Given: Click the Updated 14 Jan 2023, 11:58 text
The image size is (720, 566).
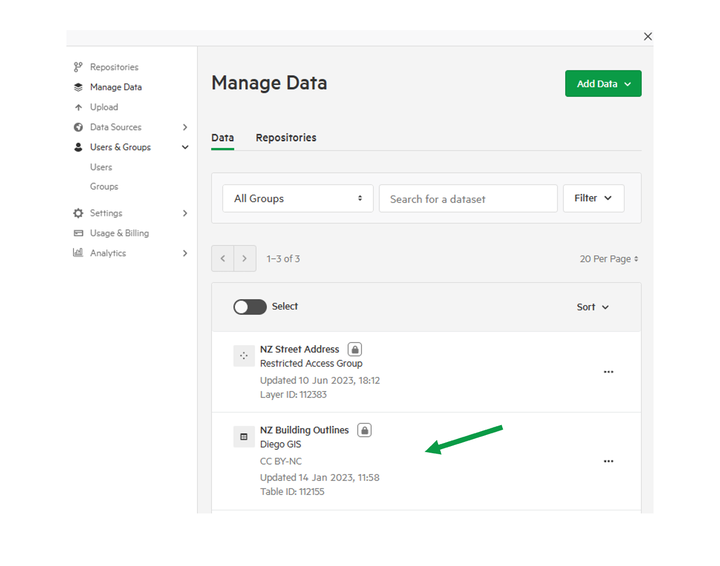Looking at the screenshot, I should (320, 478).
